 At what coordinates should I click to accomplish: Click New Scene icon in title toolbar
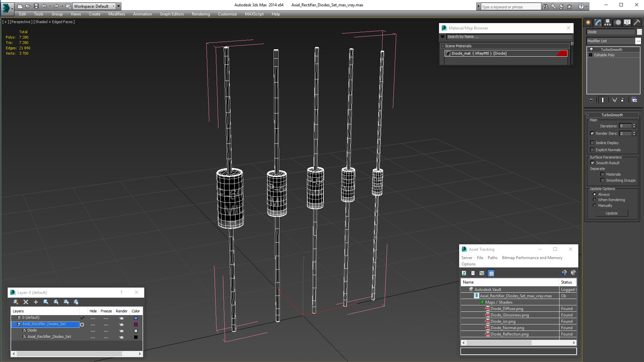point(20,6)
